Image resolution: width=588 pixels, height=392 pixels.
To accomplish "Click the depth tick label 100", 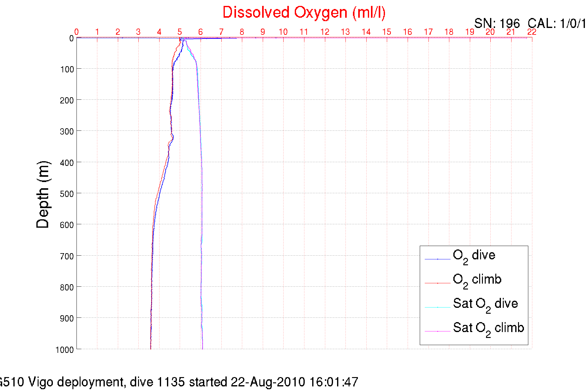I will [x=67, y=70].
